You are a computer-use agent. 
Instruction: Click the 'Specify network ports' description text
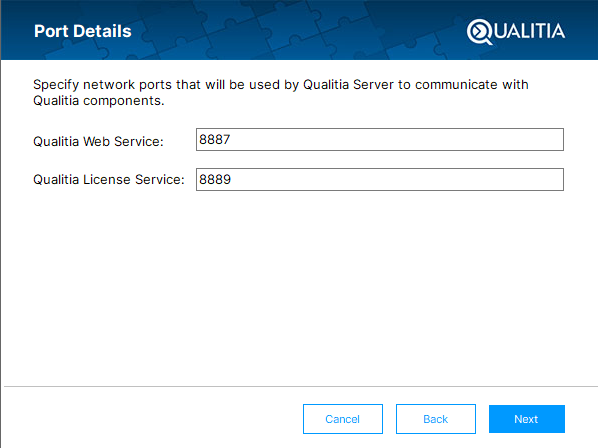coord(281,93)
